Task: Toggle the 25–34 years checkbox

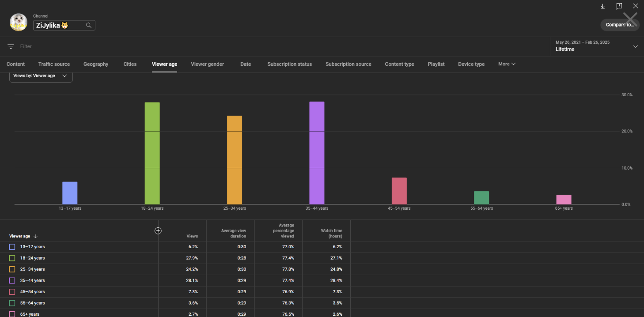Action: click(x=12, y=269)
